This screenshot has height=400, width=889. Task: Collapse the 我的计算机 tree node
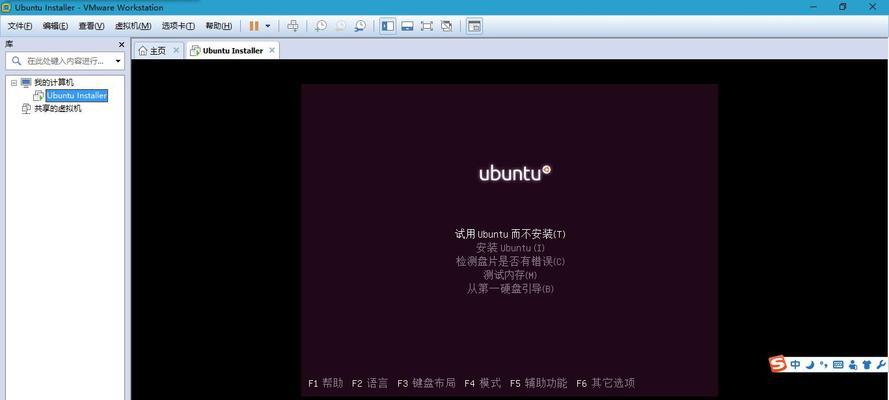[14, 83]
